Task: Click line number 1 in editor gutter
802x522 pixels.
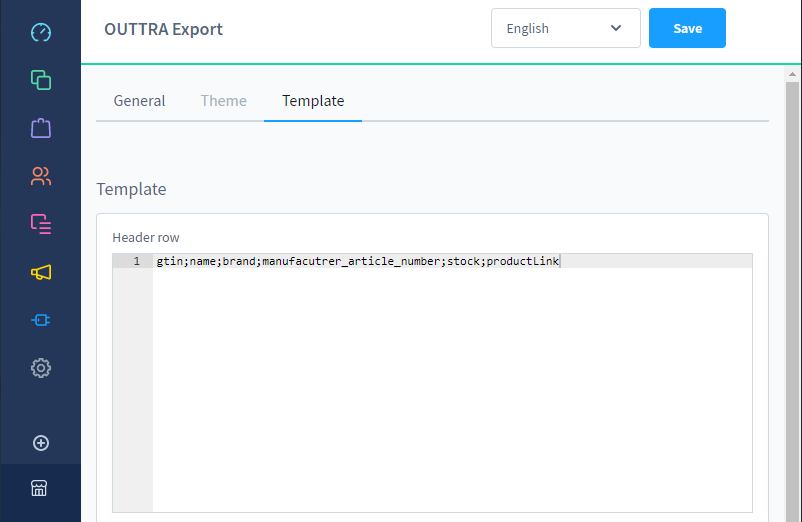Action: [x=137, y=261]
